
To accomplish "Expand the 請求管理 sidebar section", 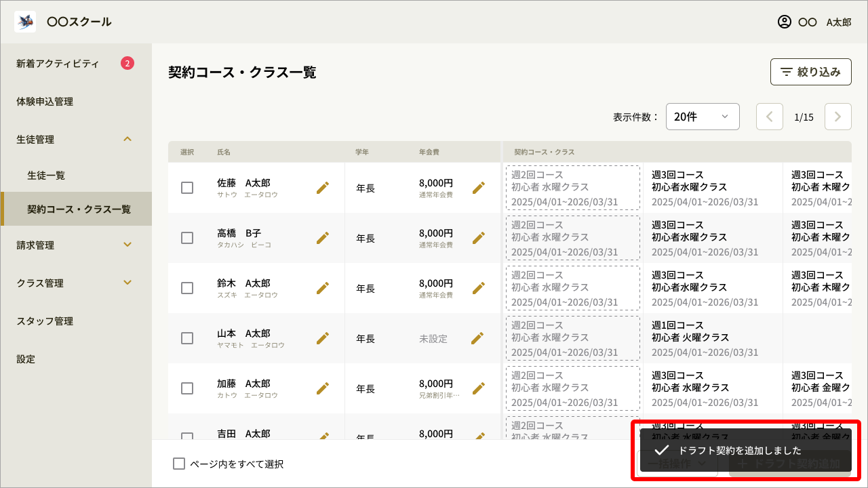I will coord(76,245).
